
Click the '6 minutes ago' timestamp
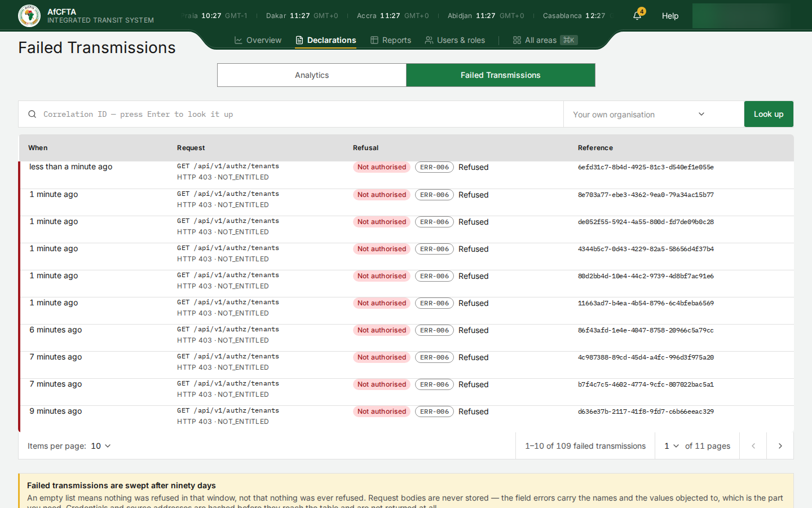coord(55,330)
